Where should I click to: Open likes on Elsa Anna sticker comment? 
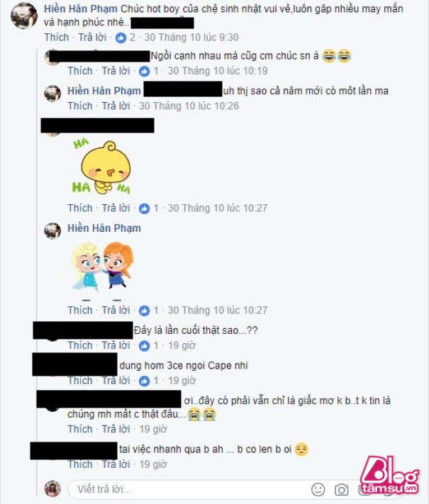pos(145,310)
